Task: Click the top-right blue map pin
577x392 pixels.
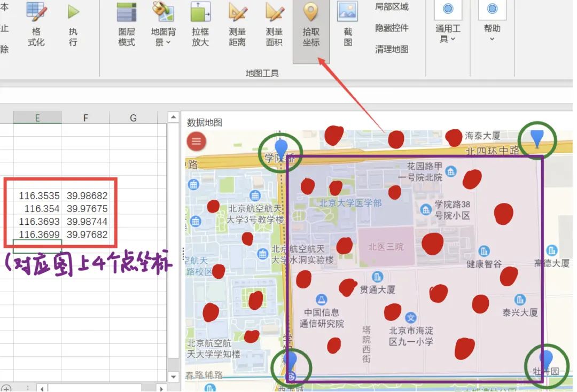Action: 537,139
